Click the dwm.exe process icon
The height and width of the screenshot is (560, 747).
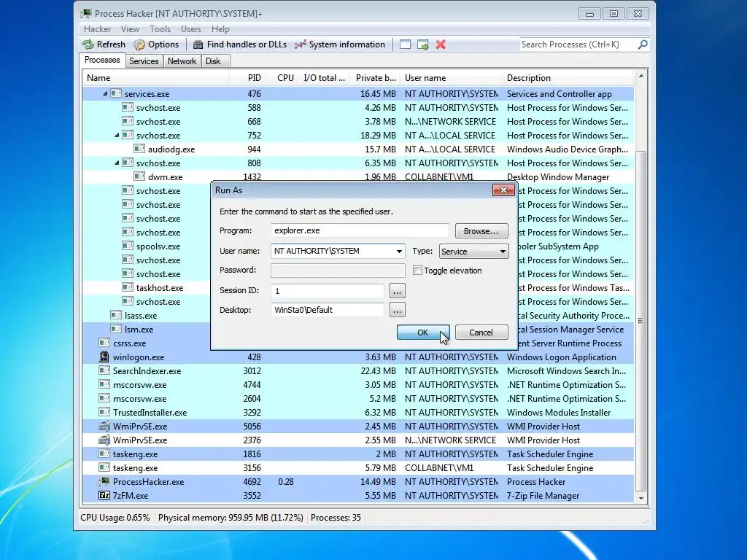click(139, 176)
